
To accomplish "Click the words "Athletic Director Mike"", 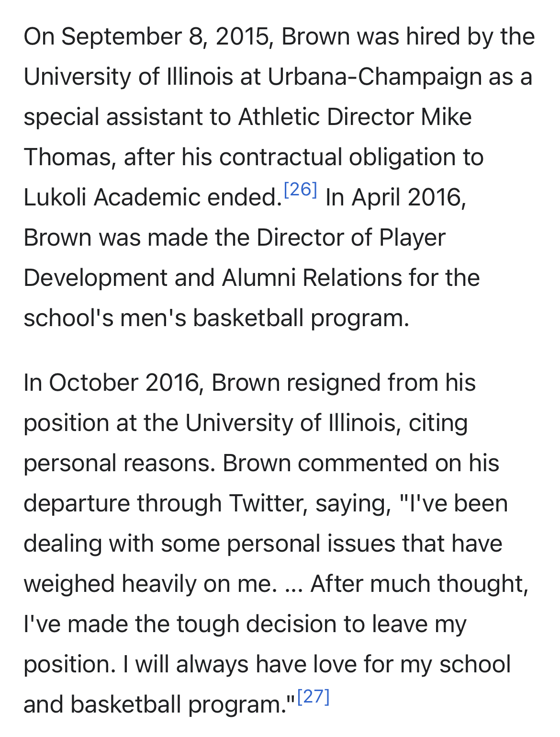I will click(355, 117).
